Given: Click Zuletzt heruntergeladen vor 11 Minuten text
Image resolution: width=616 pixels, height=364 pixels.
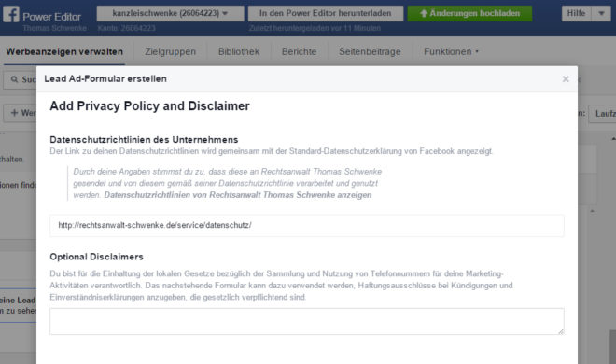Looking at the screenshot, I should (315, 28).
